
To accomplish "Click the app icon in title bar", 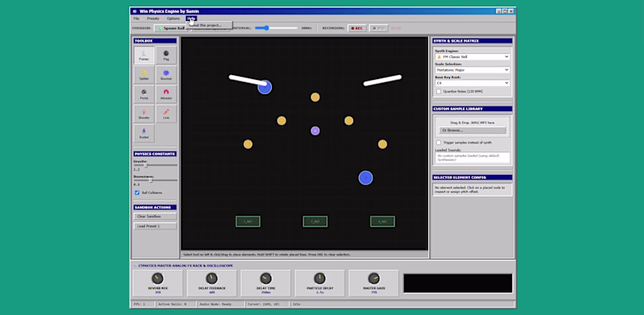I will point(134,11).
